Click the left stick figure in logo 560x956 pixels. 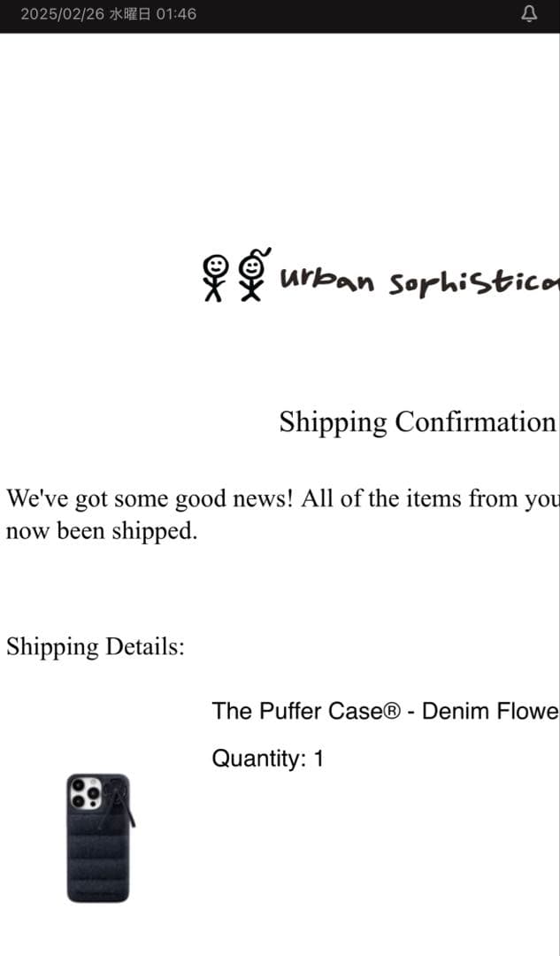click(x=215, y=277)
